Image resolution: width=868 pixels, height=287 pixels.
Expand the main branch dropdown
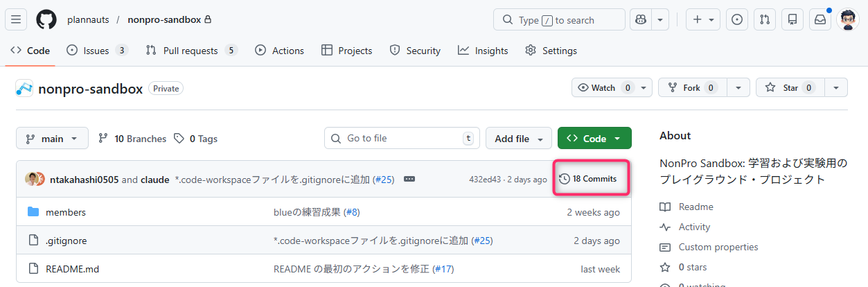click(x=52, y=138)
